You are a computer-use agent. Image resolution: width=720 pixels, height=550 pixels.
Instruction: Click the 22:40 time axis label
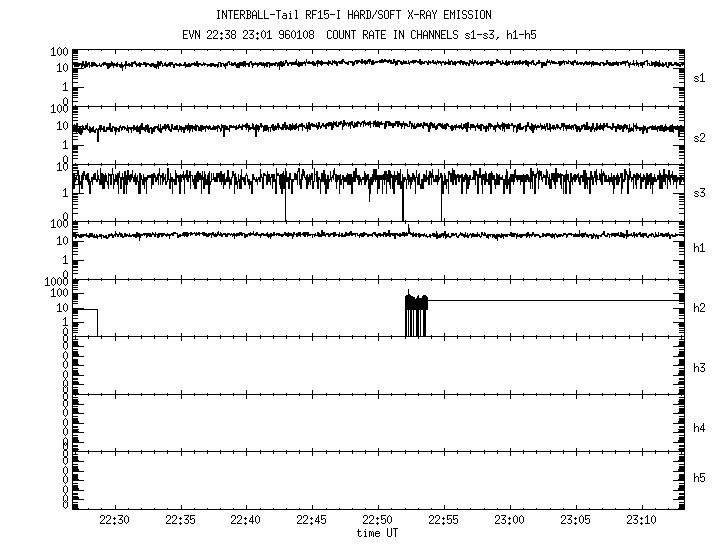(x=246, y=521)
